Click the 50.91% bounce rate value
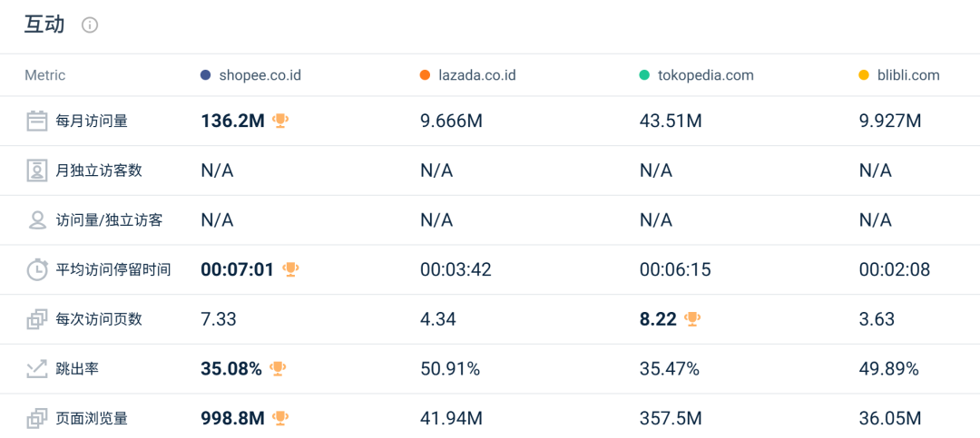Viewport: 980px width, 438px height. (x=450, y=369)
